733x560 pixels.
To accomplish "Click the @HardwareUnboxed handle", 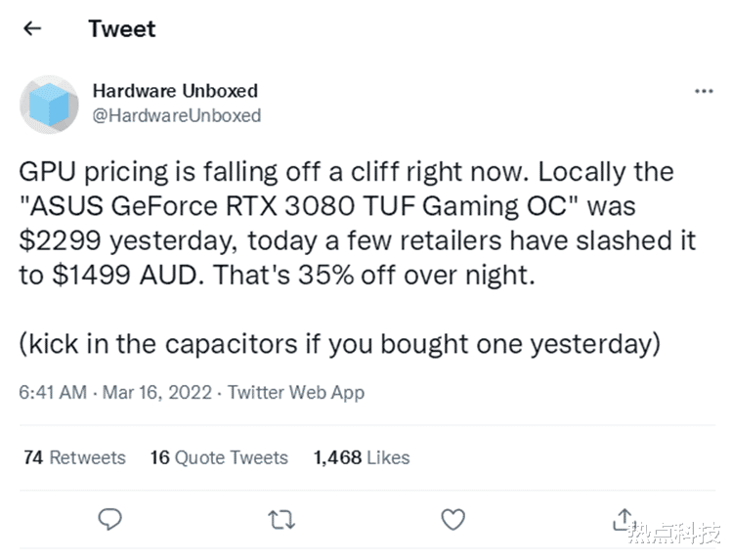I will pos(177,115).
